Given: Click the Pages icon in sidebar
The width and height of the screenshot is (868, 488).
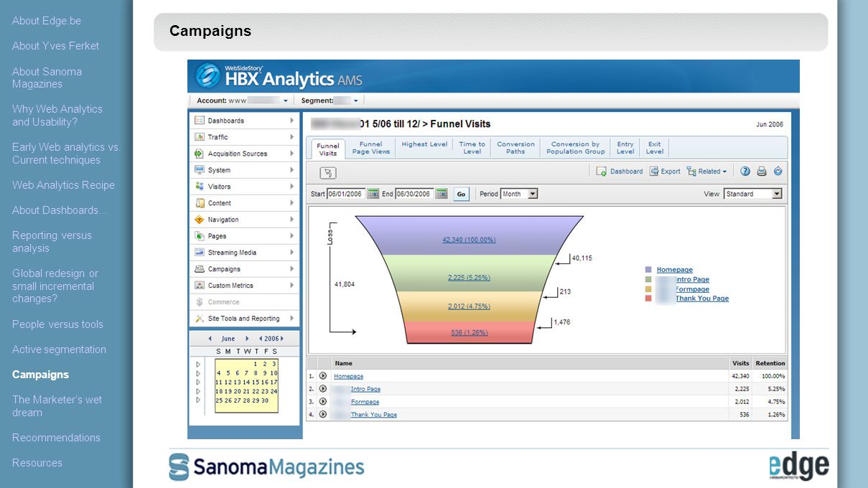Looking at the screenshot, I should click(200, 236).
